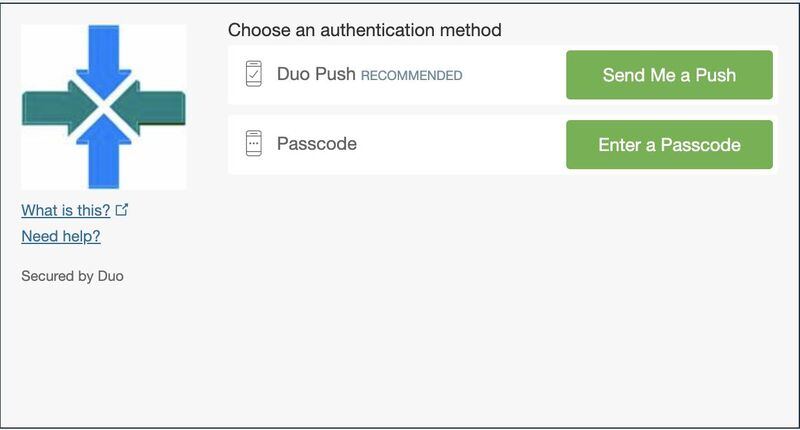This screenshot has height=430, width=800.
Task: Click the Choose an authentication method heading
Action: tap(364, 30)
